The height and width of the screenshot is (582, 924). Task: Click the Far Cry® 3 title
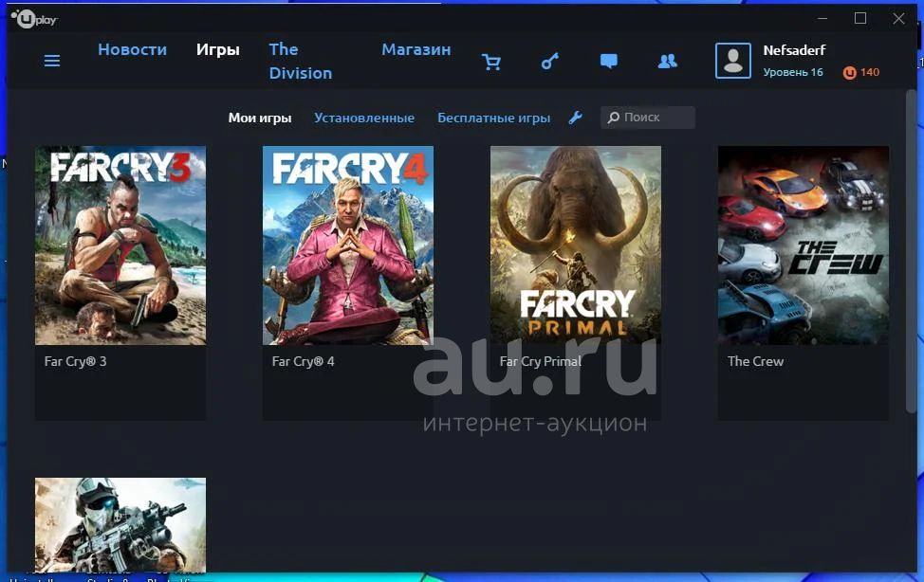pyautogui.click(x=76, y=362)
